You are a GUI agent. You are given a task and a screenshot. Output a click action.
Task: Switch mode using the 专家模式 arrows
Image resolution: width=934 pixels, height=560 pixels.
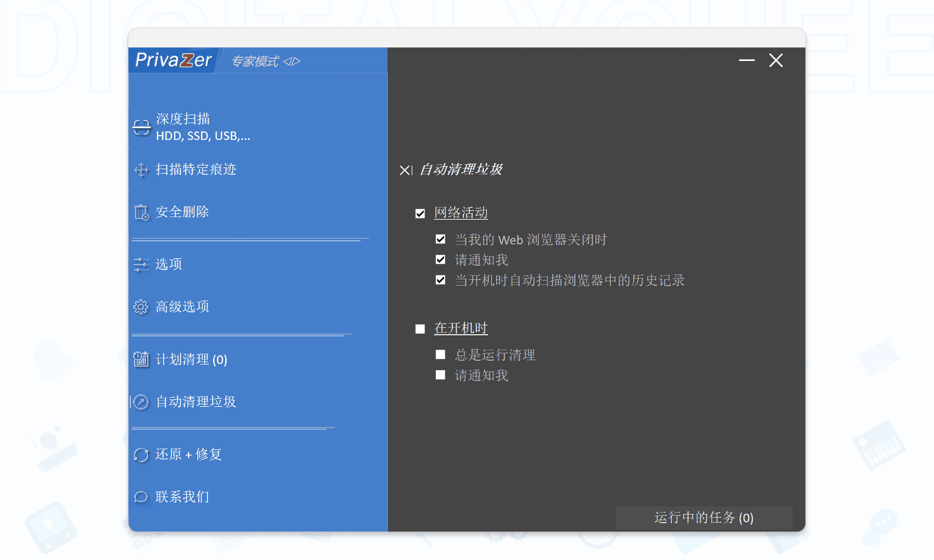(x=291, y=62)
